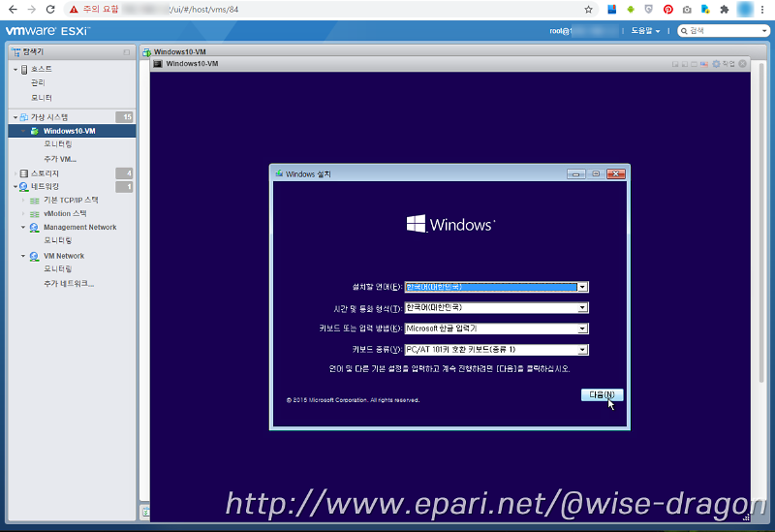
Task: Open the 설치할 언어 language dropdown
Action: [x=583, y=287]
